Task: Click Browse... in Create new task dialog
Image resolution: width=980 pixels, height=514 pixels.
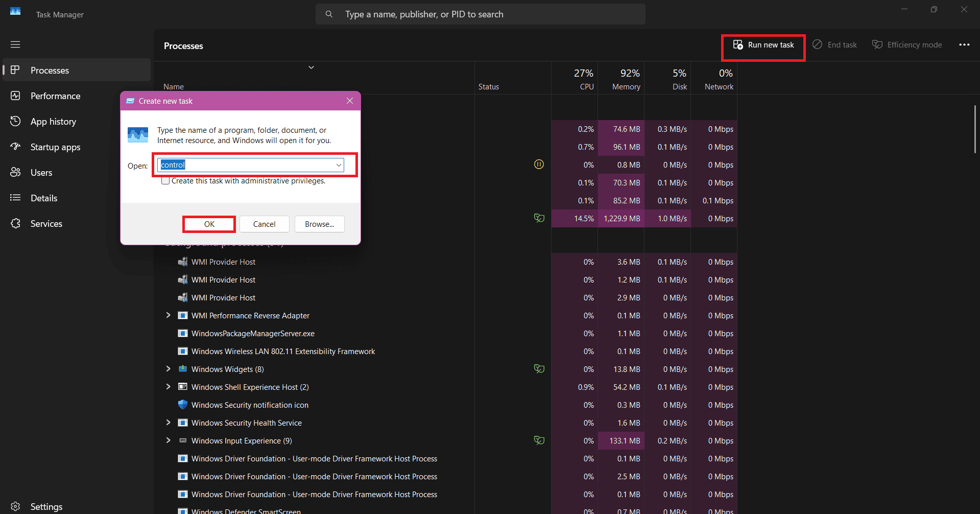Action: tap(319, 224)
